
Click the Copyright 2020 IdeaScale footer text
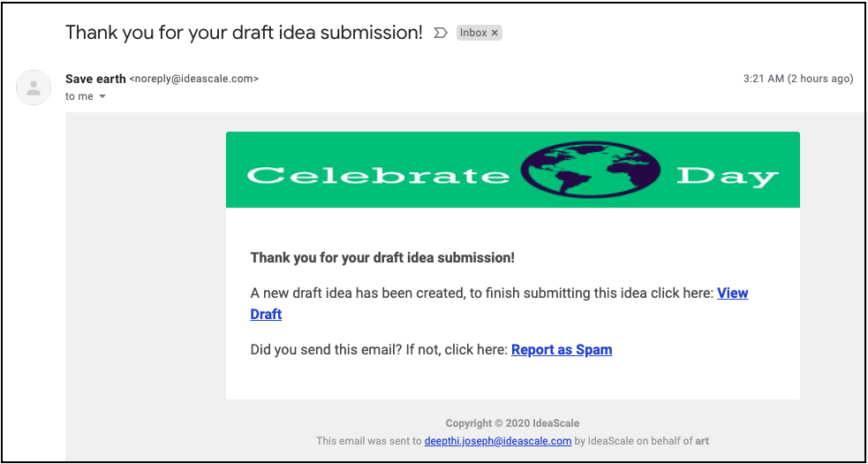click(513, 423)
